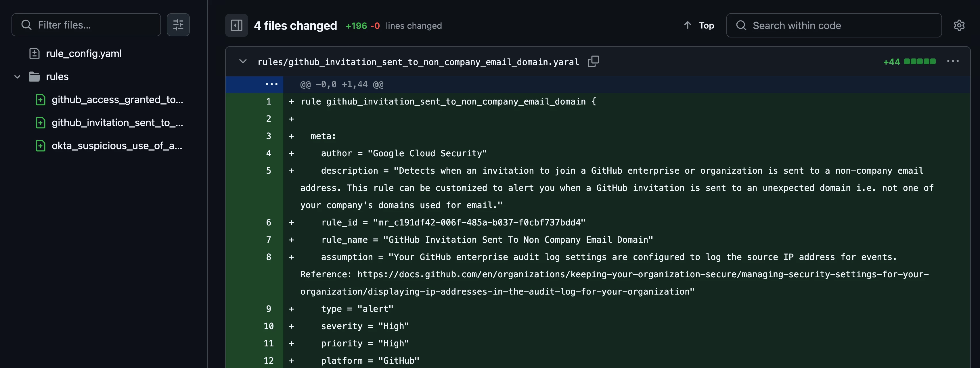Open okta_suspicious_use_of_a... file
The image size is (980, 368).
(117, 146)
